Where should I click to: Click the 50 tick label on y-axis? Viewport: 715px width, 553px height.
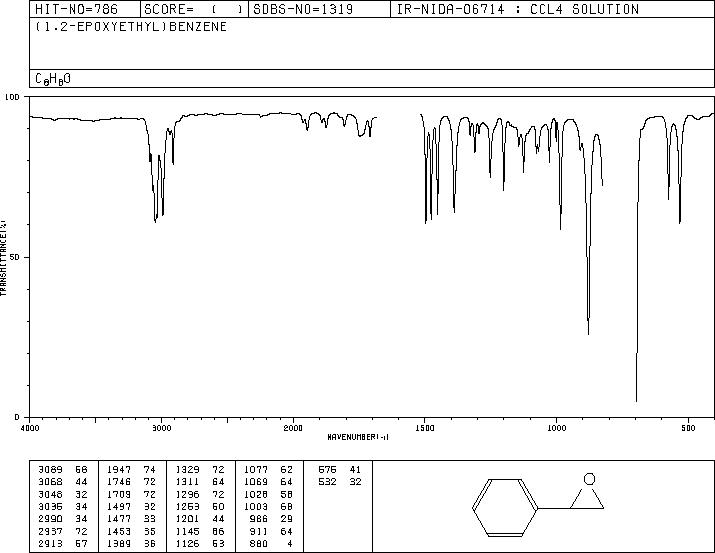pyautogui.click(x=15, y=258)
